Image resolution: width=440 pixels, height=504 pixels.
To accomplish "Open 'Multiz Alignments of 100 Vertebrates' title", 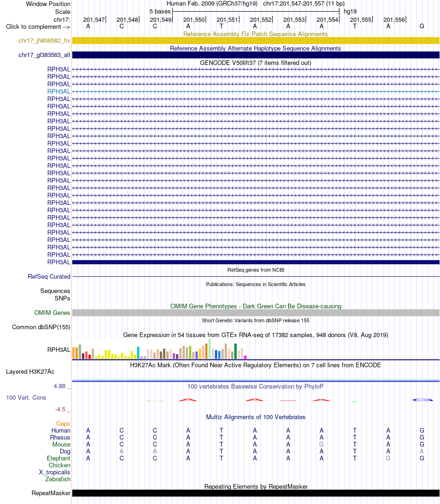I will click(256, 417).
